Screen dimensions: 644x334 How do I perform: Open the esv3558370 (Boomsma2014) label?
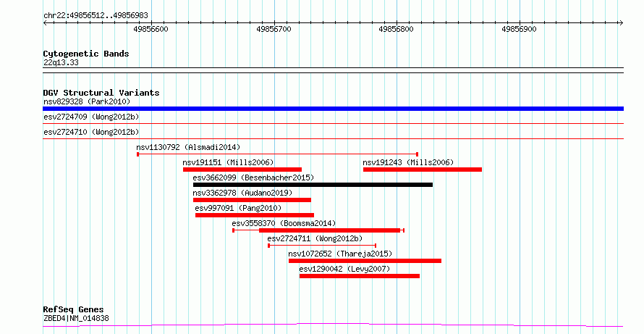(x=284, y=223)
